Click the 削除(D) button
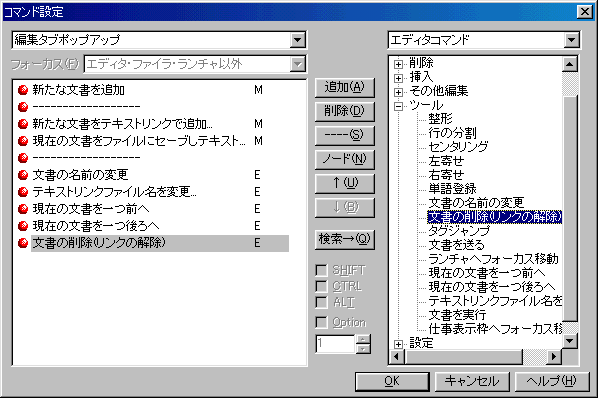The image size is (598, 398). pos(345,111)
